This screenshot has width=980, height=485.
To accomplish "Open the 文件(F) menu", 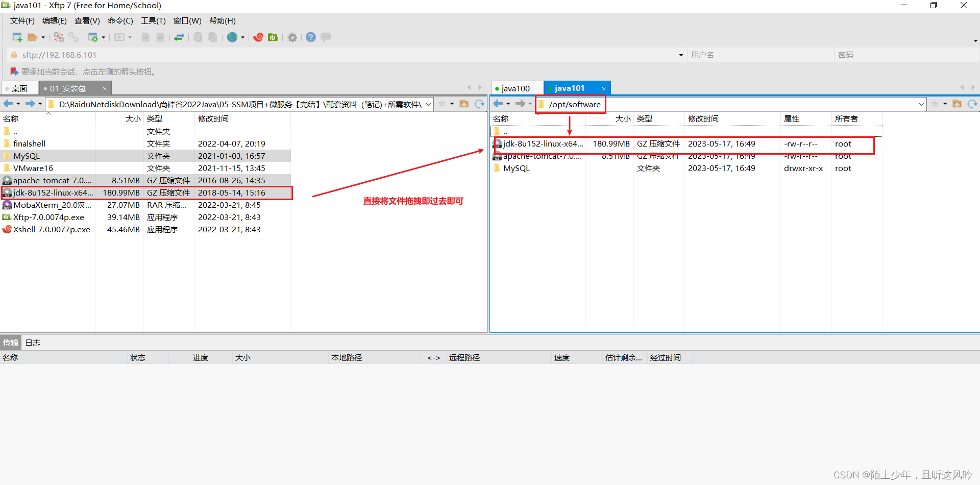I will tap(22, 21).
